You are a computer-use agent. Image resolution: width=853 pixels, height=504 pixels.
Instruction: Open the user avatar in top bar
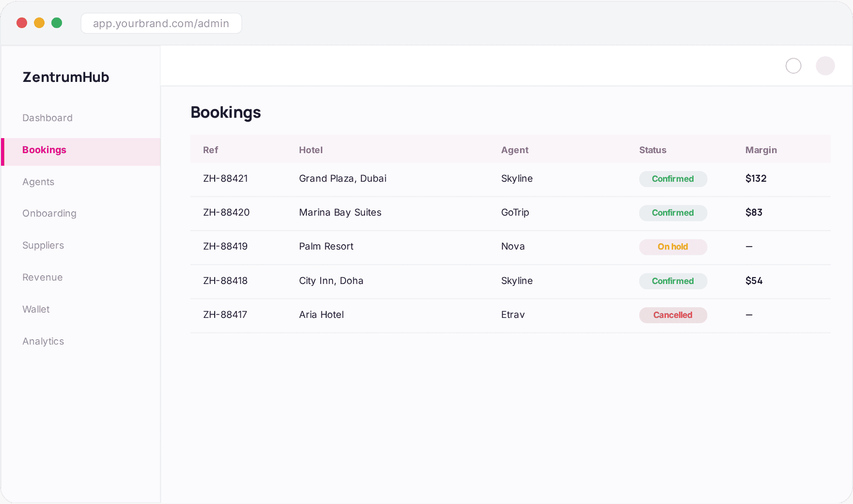[x=825, y=66]
